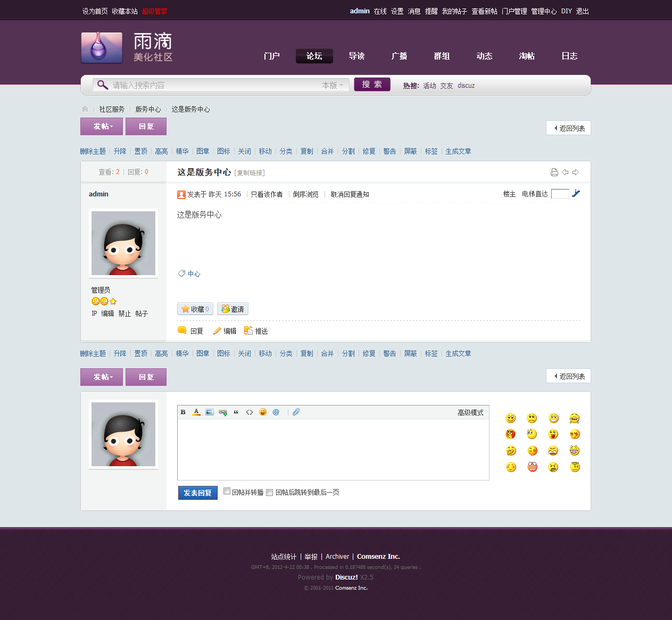Viewport: 672px width, 620px height.
Task: Click the 禁止 link under admin avatar
Action: pos(125,313)
